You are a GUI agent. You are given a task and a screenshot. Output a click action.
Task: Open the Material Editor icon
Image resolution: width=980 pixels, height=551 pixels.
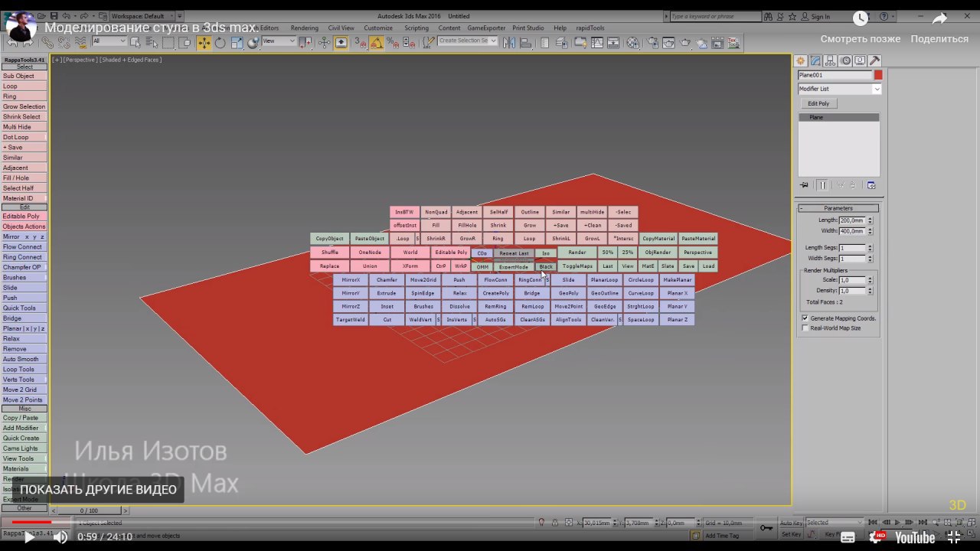632,43
